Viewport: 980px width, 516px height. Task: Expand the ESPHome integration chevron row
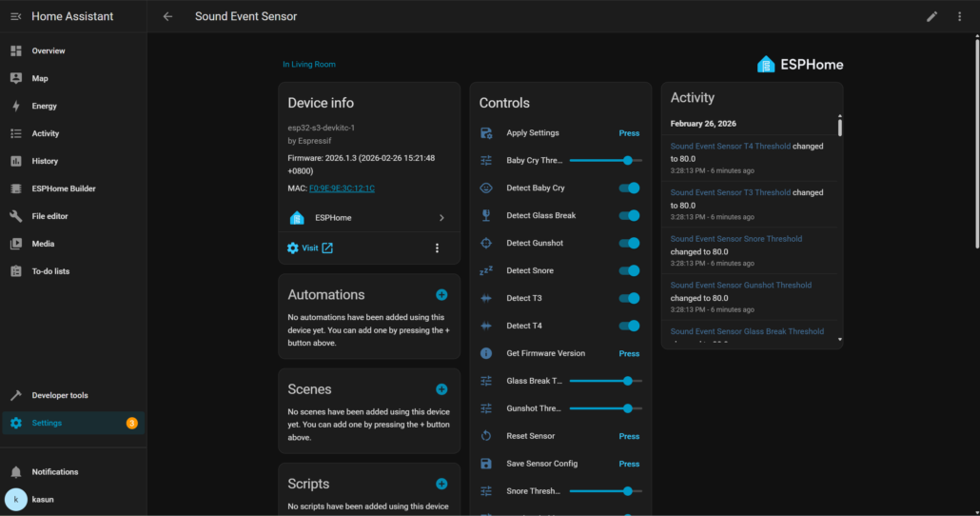coord(441,218)
